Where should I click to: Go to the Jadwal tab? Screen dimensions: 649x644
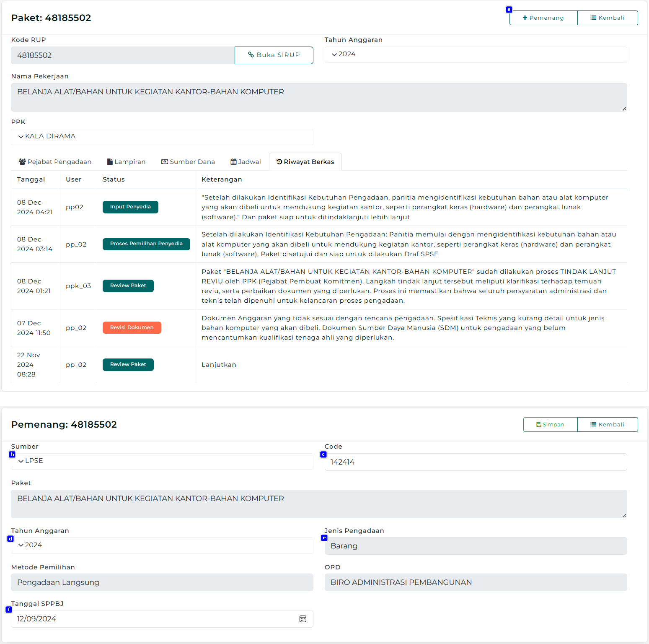[x=246, y=162]
